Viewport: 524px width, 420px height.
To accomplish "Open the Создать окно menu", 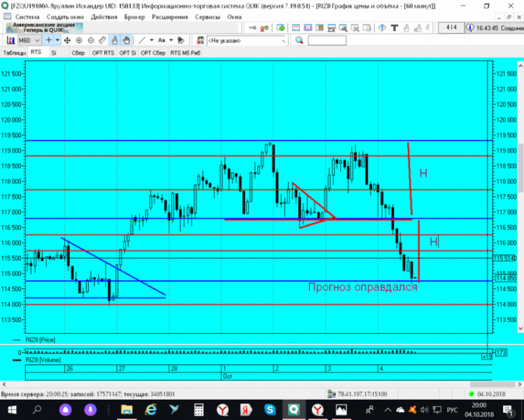I will pyautogui.click(x=65, y=17).
